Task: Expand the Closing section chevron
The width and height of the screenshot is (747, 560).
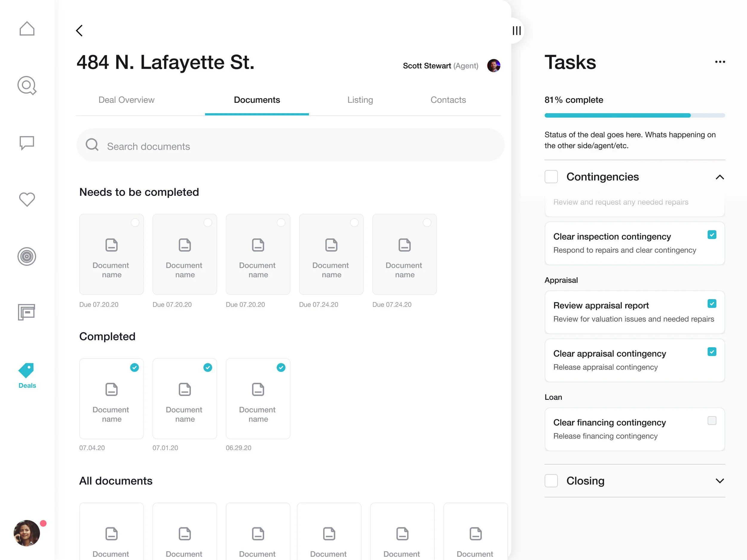Action: 720,481
